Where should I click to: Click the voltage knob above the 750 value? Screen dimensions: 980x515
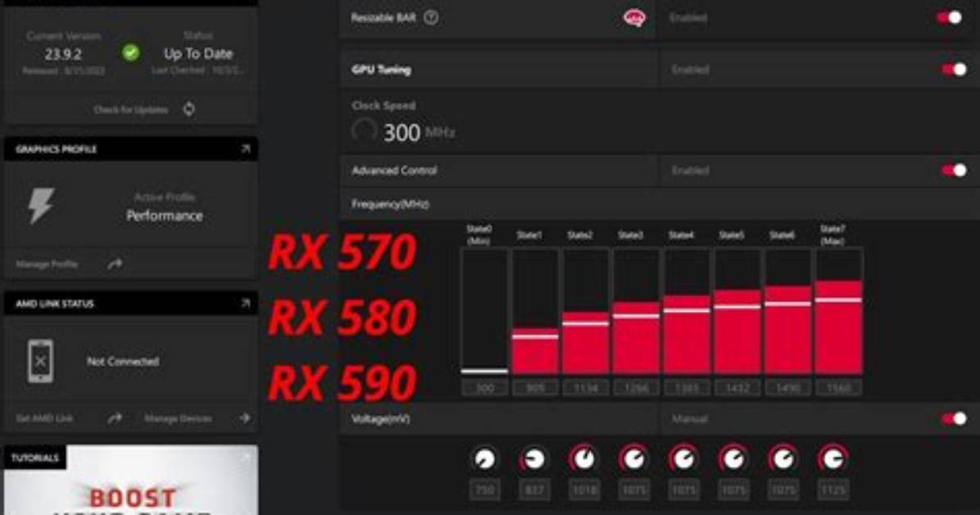point(484,459)
